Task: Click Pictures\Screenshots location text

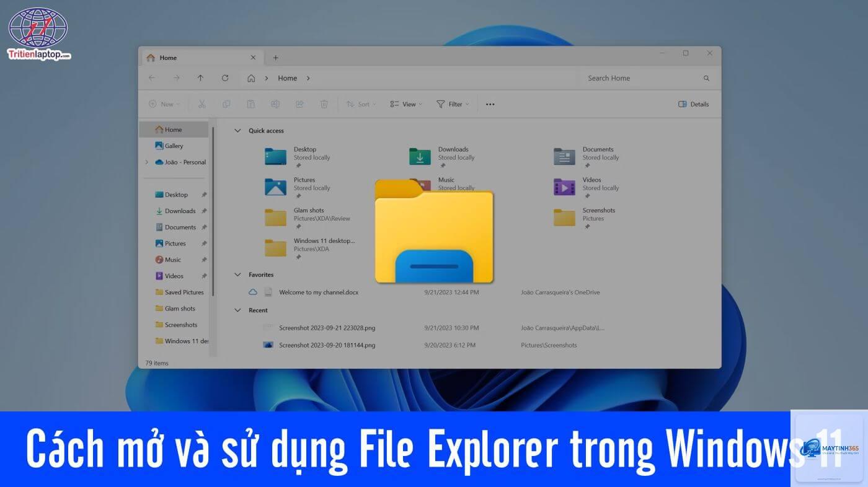Action: pos(549,345)
